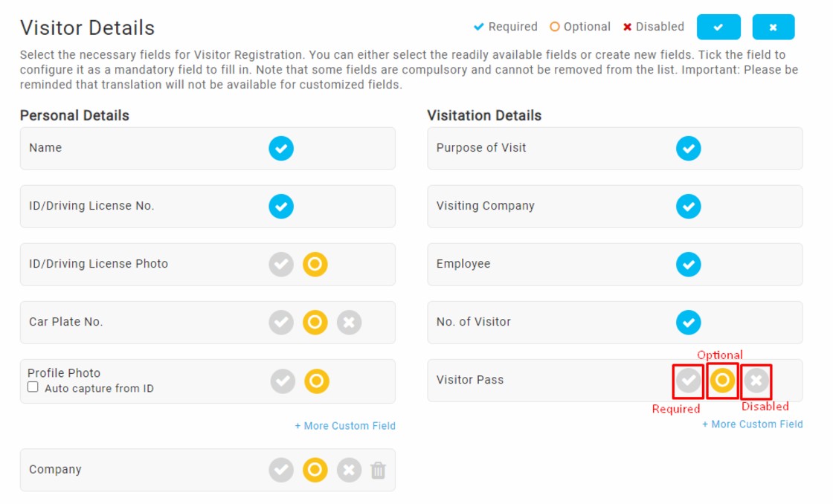Enable Auto capture from ID checkbox
The height and width of the screenshot is (504, 833).
pos(33,387)
